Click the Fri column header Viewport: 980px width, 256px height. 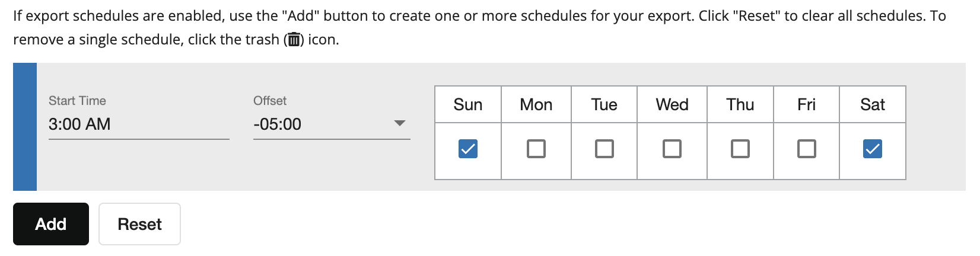pyautogui.click(x=806, y=105)
